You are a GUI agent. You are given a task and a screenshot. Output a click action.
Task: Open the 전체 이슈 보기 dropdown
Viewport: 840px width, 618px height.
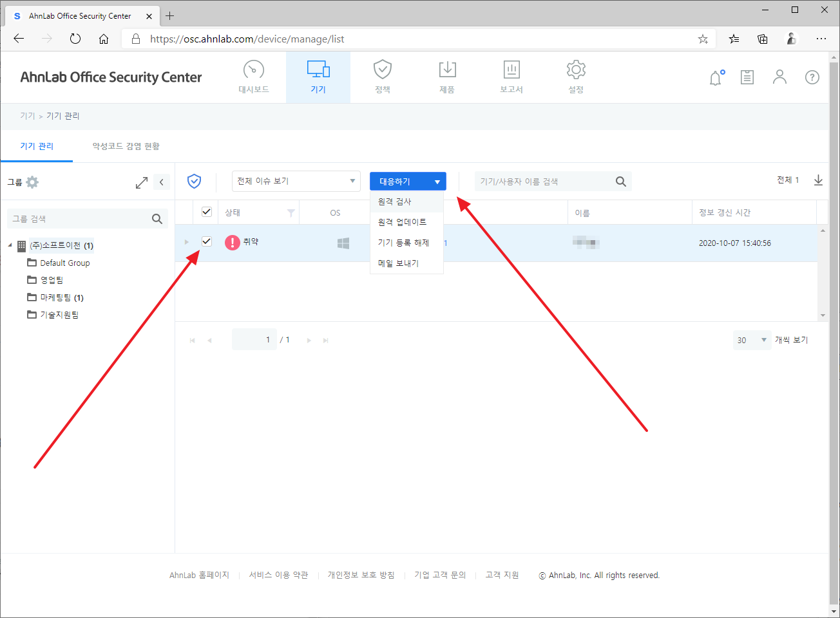296,181
